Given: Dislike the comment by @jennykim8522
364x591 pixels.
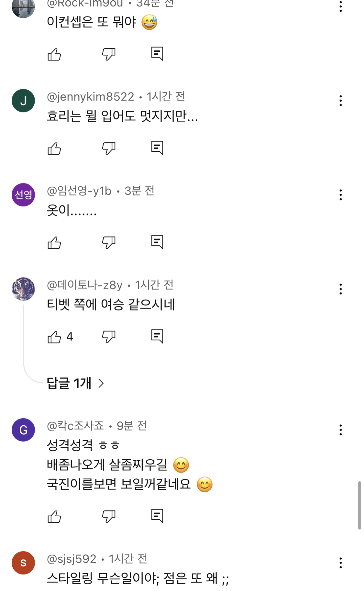Looking at the screenshot, I should click(x=109, y=148).
